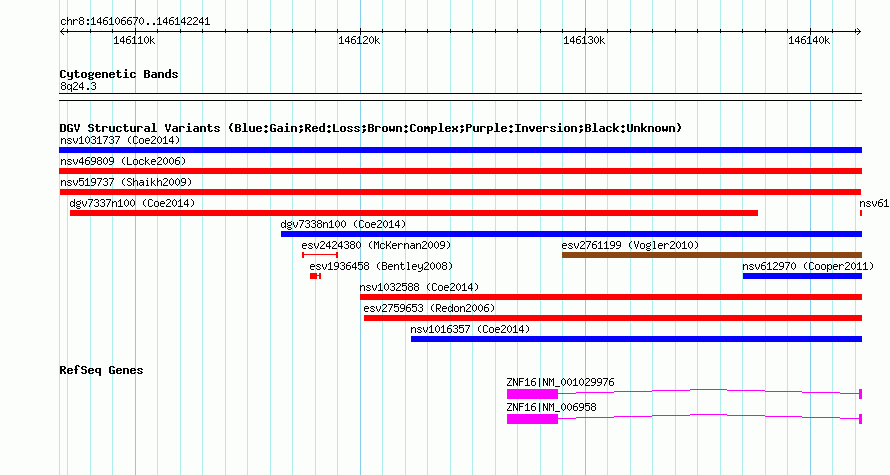Click the esv2424380 (McKernan2009) label
The width and height of the screenshot is (890, 475).
(376, 245)
